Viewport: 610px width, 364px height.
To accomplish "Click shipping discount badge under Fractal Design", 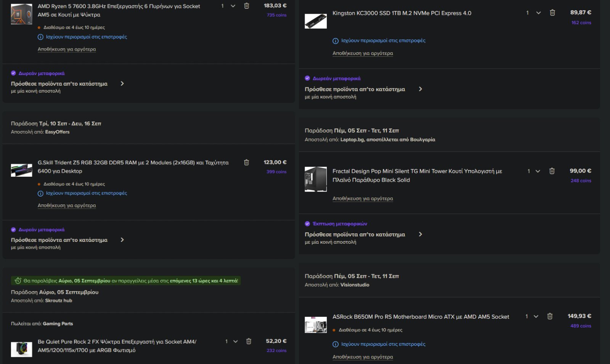I will coord(336,224).
